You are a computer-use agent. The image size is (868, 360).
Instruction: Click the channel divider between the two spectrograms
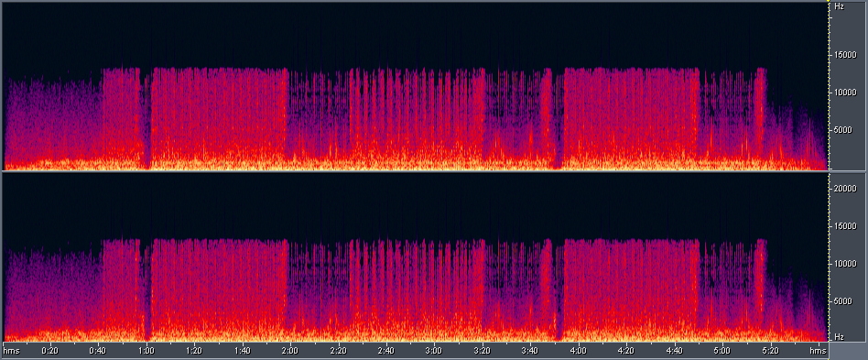[x=415, y=171]
